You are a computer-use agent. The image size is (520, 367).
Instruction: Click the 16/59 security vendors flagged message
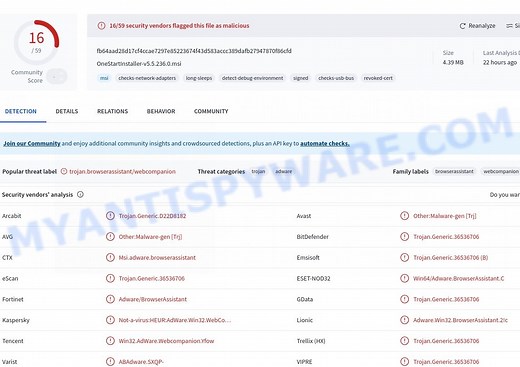pos(179,26)
